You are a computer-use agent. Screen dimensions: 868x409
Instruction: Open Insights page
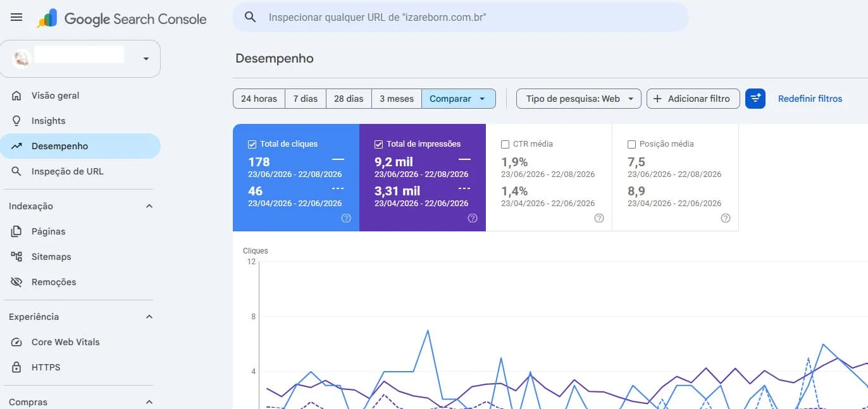[80, 121]
